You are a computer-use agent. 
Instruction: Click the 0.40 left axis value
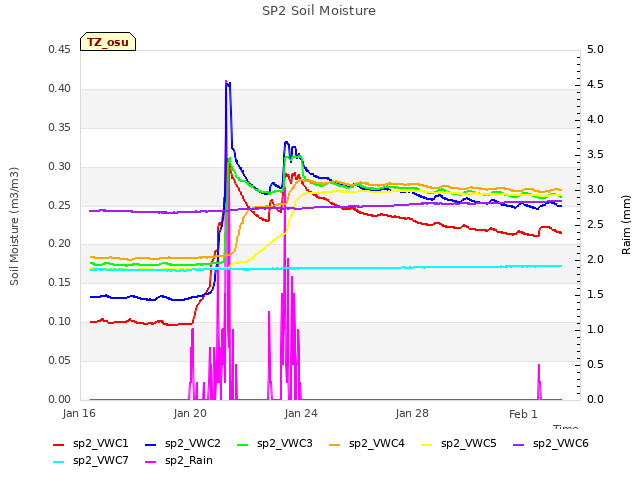60,88
